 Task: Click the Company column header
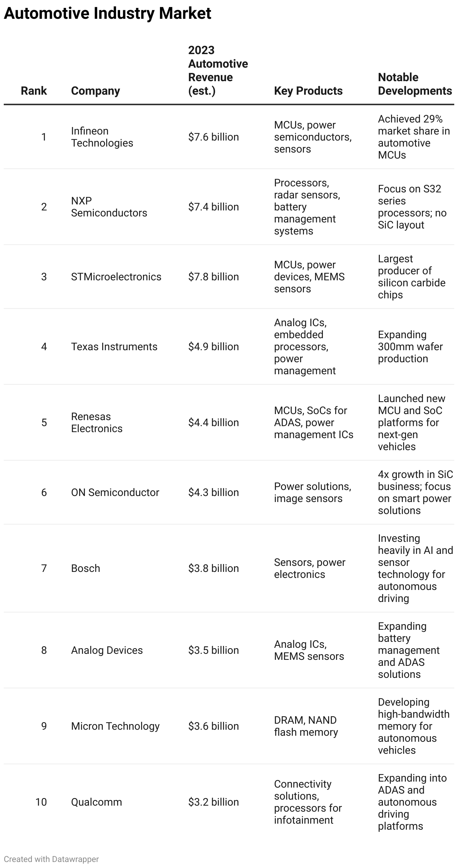click(95, 91)
